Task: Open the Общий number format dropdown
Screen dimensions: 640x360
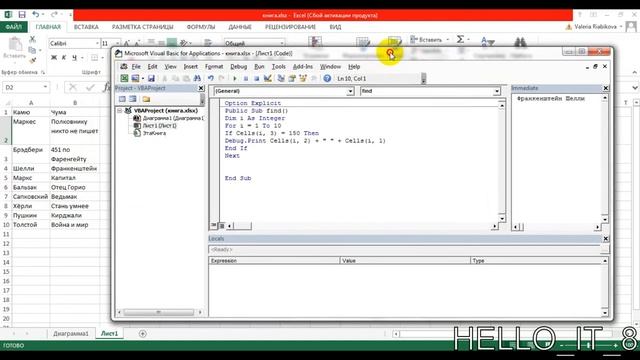Action: [x=282, y=43]
